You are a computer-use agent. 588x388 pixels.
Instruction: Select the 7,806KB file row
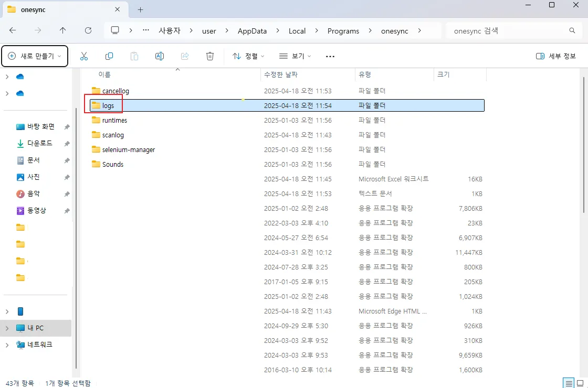[x=287, y=208]
